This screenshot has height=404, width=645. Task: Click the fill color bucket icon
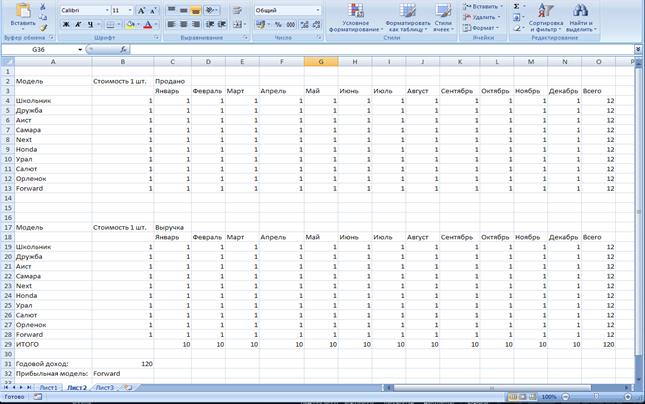[128, 25]
